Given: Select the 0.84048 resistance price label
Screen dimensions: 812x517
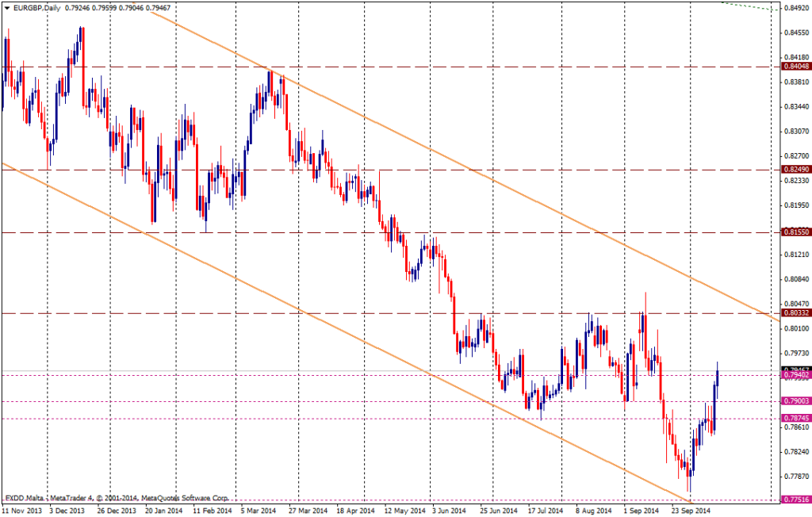Looking at the screenshot, I should pos(796,67).
